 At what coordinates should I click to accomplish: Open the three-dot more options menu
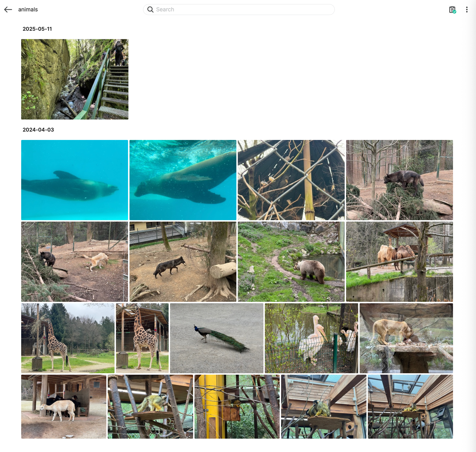click(x=467, y=9)
